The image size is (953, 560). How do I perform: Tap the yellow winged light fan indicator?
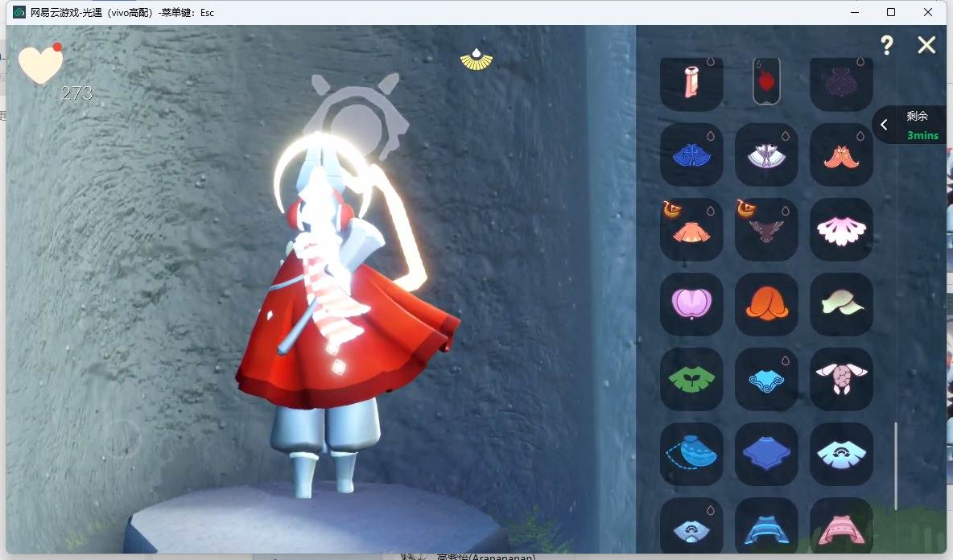point(476,60)
